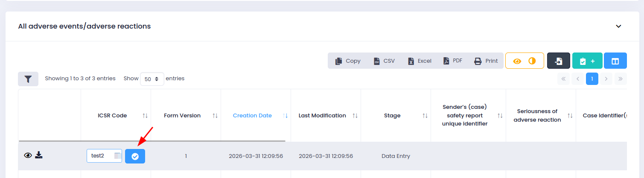
Task: Sort by Creation Date column
Action: point(252,116)
